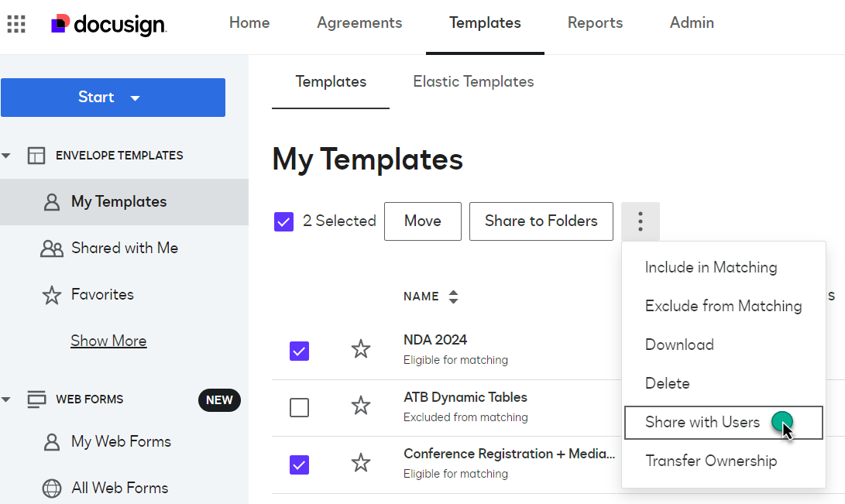
Task: Star the Conference Registration template
Action: point(361,463)
